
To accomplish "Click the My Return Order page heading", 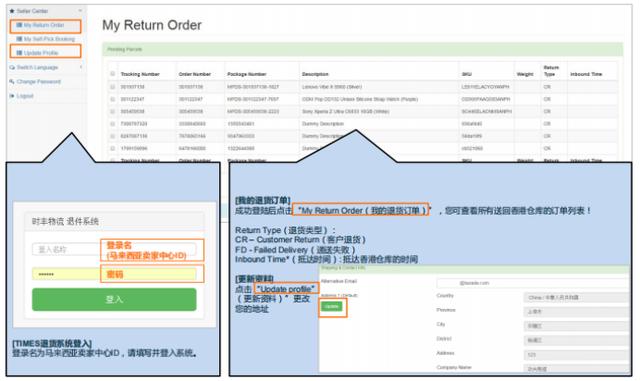I will click(152, 25).
